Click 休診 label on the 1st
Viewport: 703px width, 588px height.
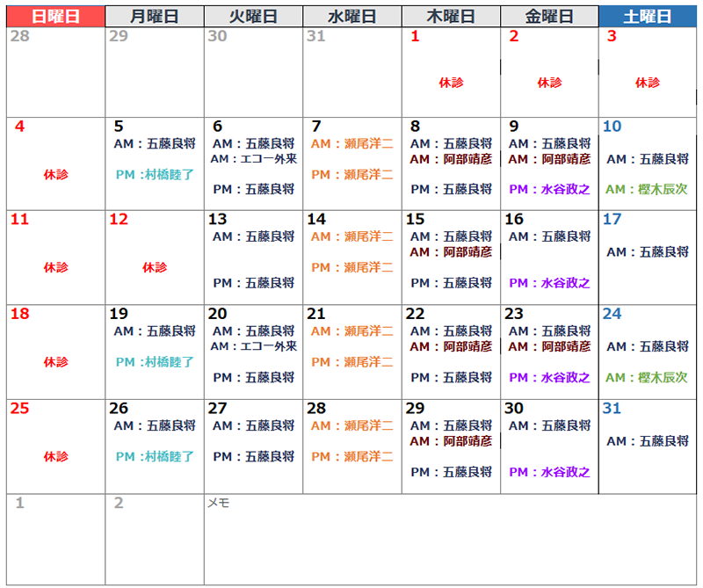pos(451,83)
